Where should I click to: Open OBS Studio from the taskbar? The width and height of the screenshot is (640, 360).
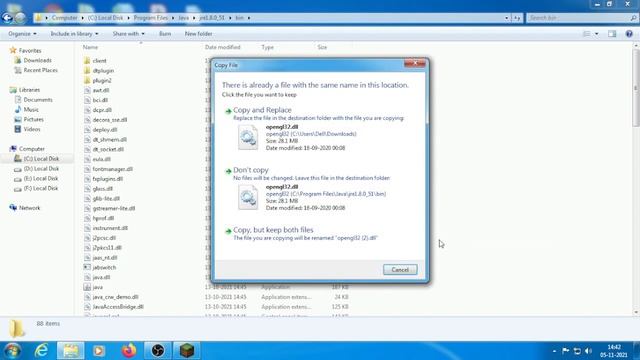point(158,351)
